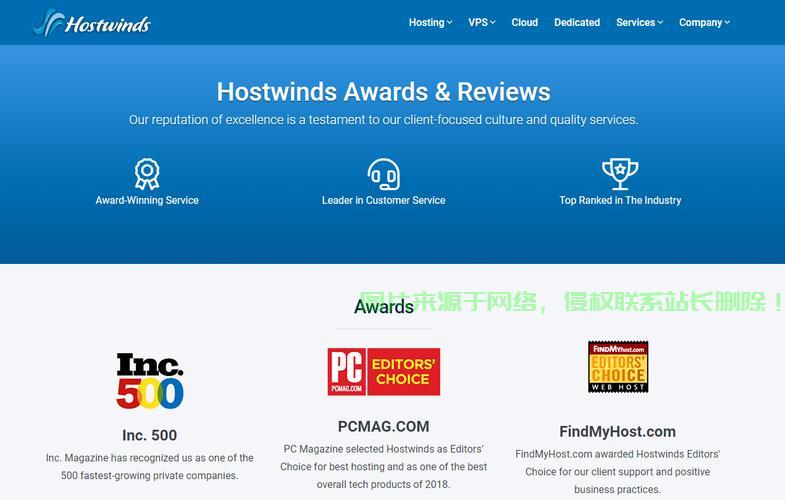Click the customer service headset icon

(383, 174)
